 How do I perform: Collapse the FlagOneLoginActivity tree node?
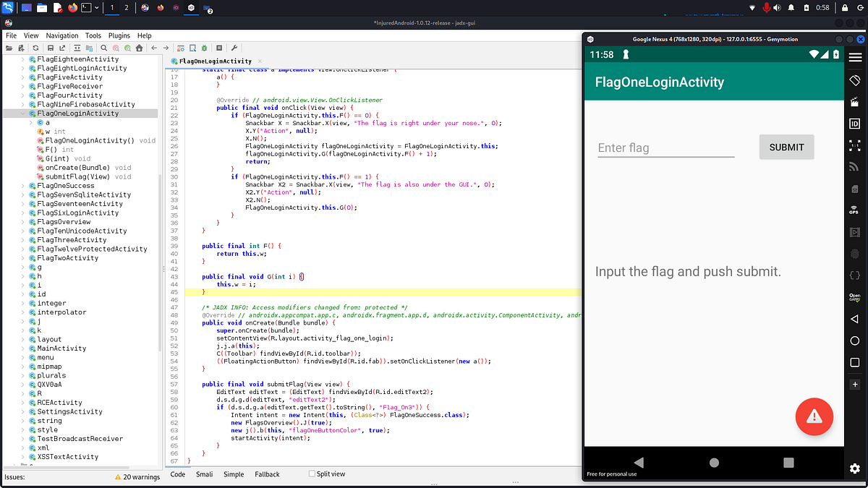pos(23,113)
